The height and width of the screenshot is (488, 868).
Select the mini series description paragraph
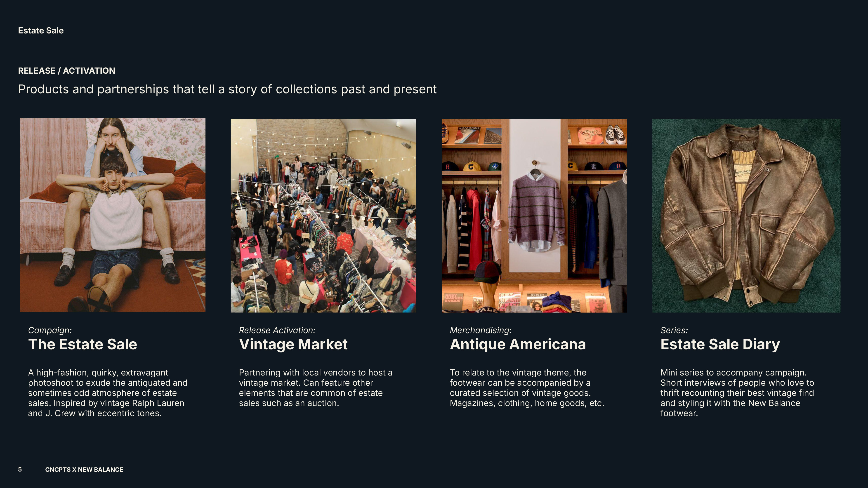[737, 393]
